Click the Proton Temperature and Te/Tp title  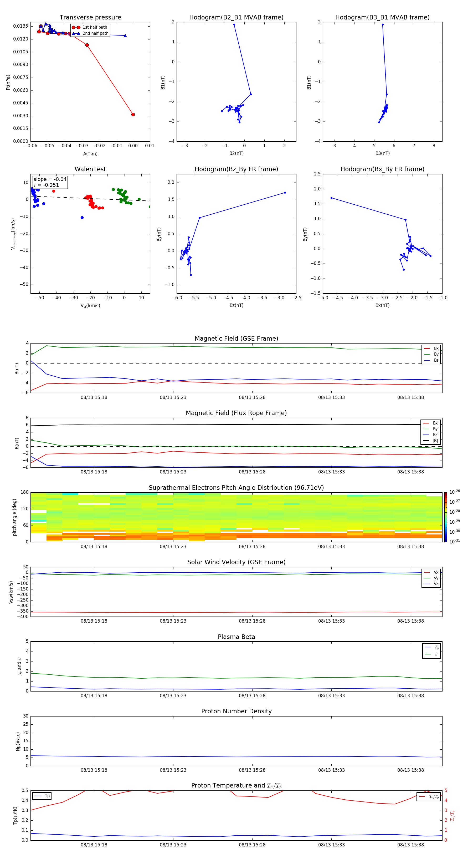click(236, 786)
